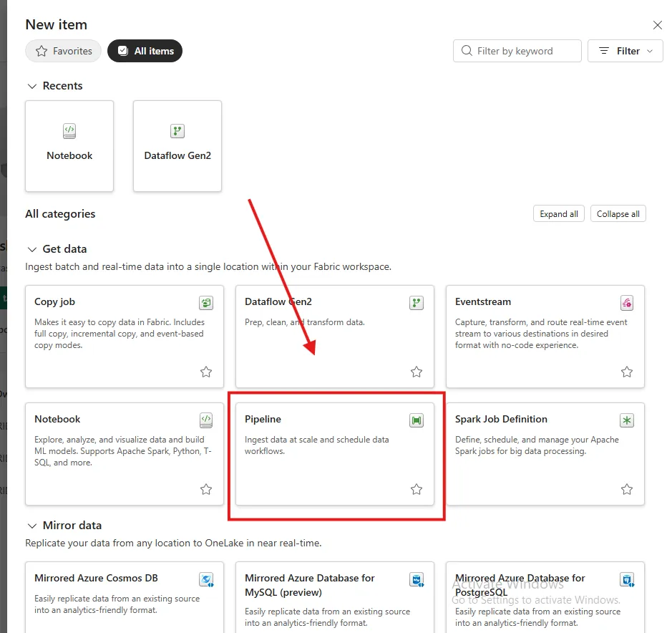The height and width of the screenshot is (633, 672).
Task: Click the 'Get data' heading text
Action: coord(64,249)
